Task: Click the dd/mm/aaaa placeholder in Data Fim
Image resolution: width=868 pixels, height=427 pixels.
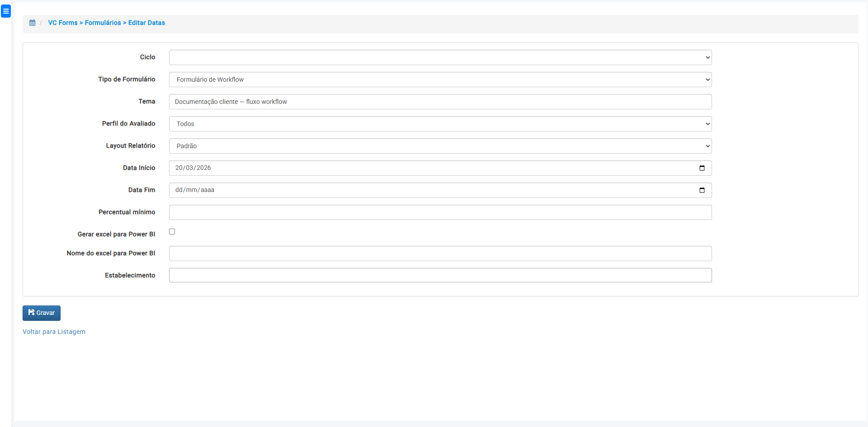Action: 195,190
